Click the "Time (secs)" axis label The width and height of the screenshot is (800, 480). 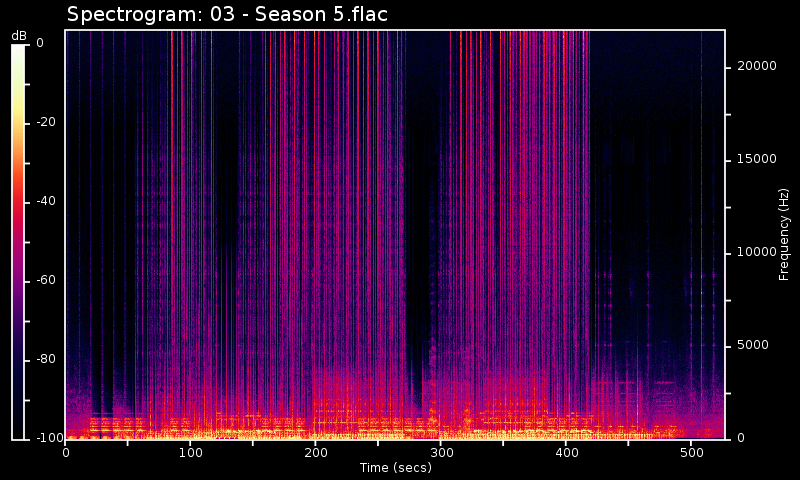tap(396, 468)
